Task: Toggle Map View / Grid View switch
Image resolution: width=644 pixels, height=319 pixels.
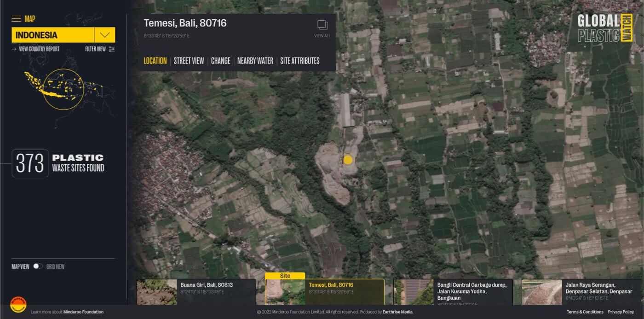Action: (38, 267)
